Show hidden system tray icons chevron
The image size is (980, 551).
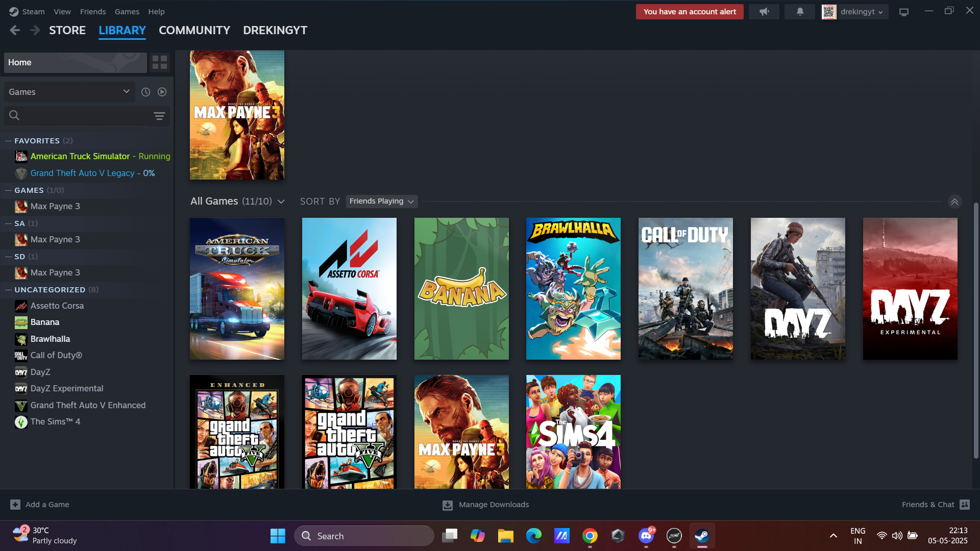[x=833, y=536]
